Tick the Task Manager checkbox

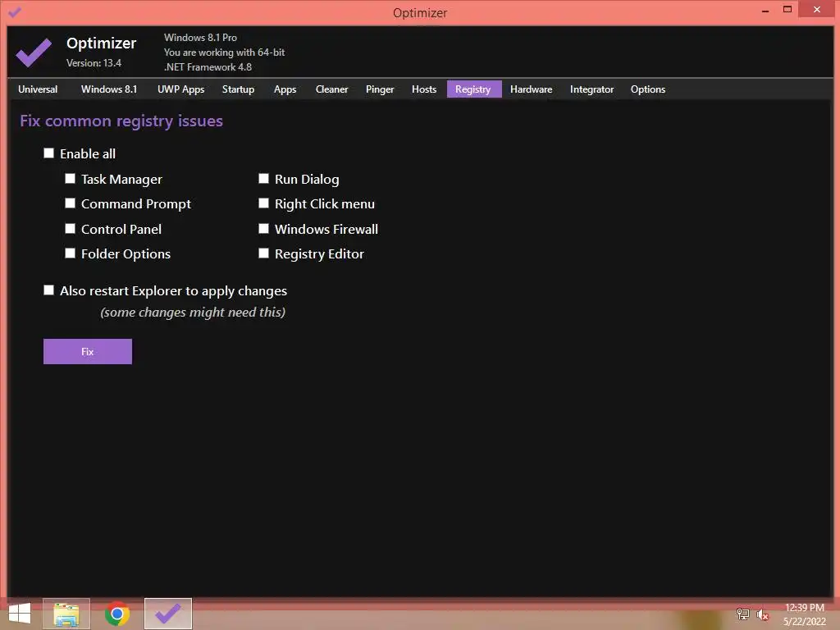[x=71, y=178]
